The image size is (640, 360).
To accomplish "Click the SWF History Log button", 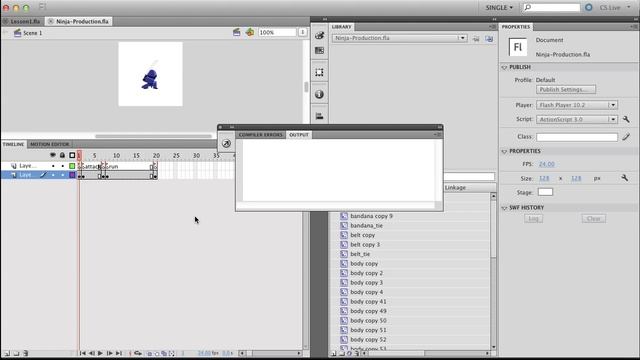I will [533, 219].
